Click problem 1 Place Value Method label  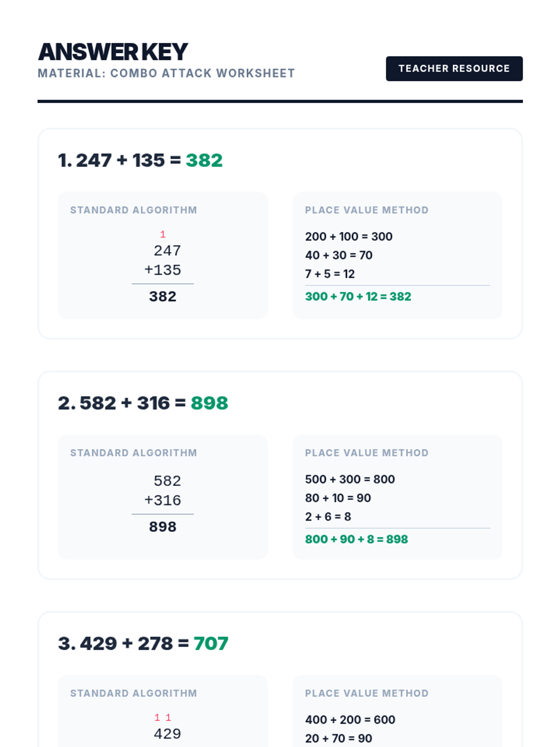click(366, 210)
